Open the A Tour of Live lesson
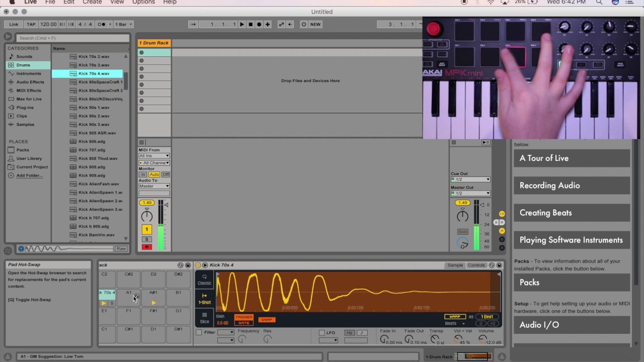The width and height of the screenshot is (644, 362). pos(572,158)
